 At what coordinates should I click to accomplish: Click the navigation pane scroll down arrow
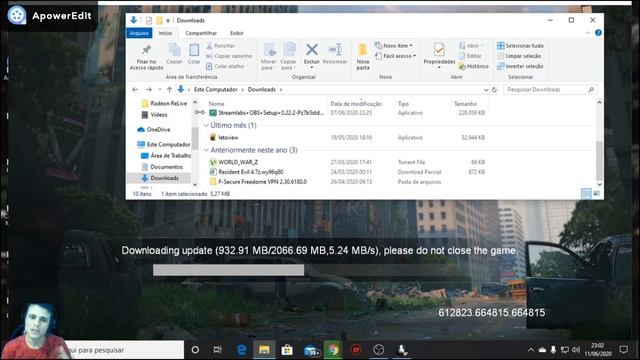click(x=195, y=184)
